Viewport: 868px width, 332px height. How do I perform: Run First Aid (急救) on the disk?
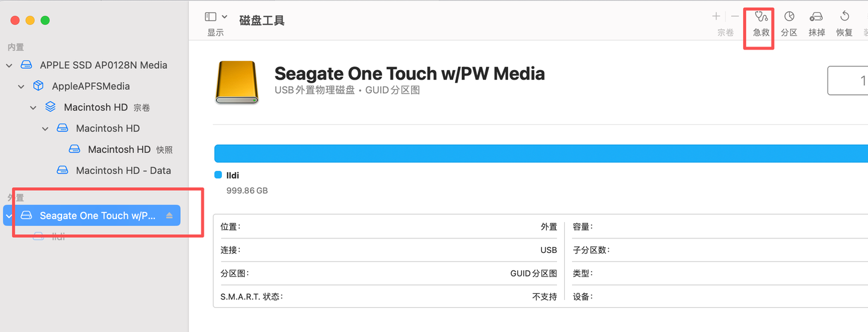coord(762,24)
